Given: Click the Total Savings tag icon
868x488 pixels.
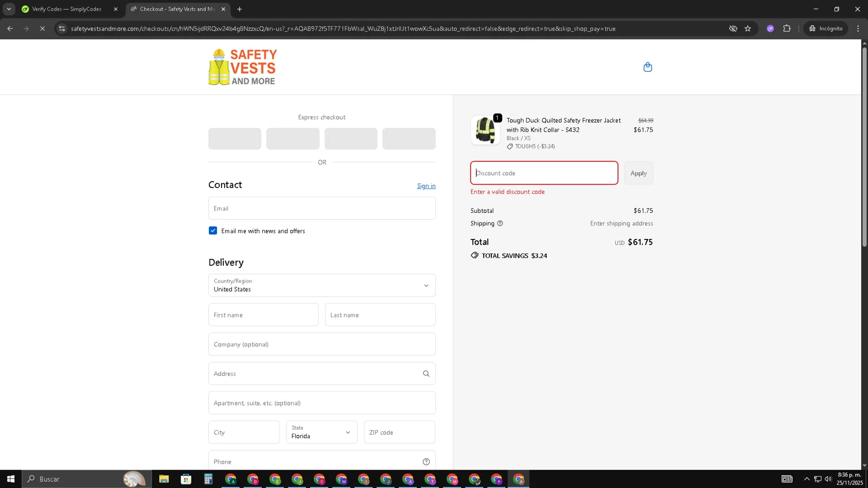Looking at the screenshot, I should coord(475,255).
